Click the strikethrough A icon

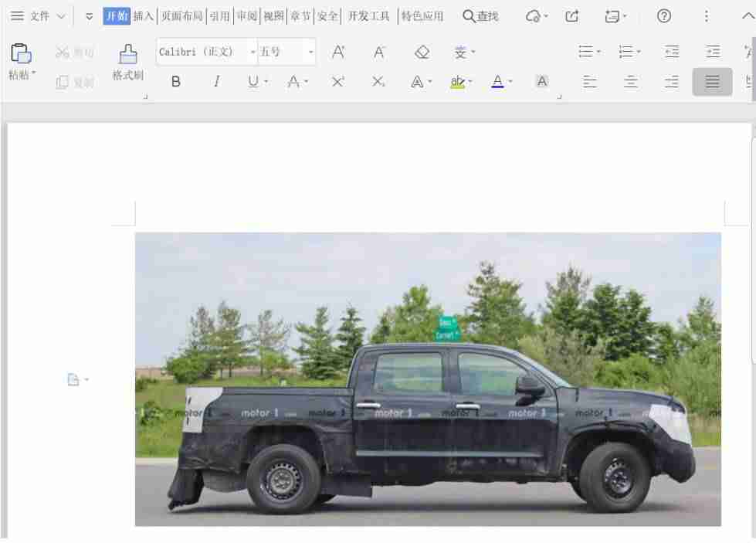293,82
